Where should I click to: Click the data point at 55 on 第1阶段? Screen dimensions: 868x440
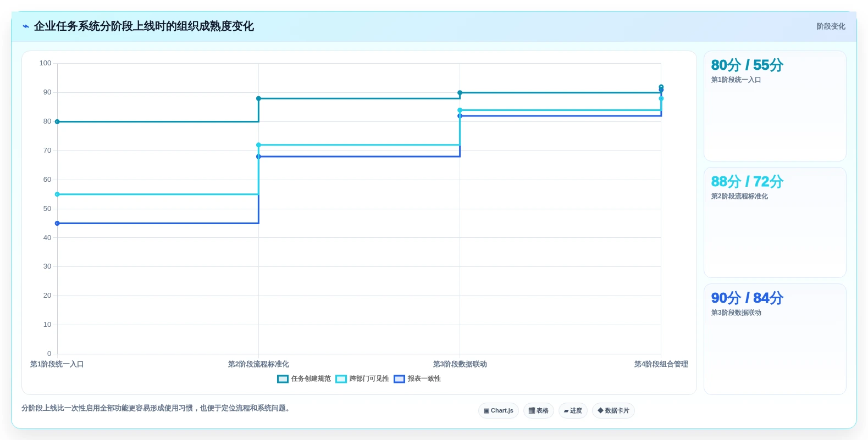coord(57,194)
